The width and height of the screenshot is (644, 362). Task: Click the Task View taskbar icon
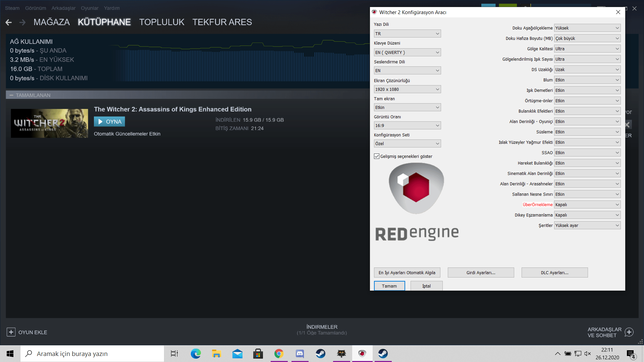tap(174, 354)
